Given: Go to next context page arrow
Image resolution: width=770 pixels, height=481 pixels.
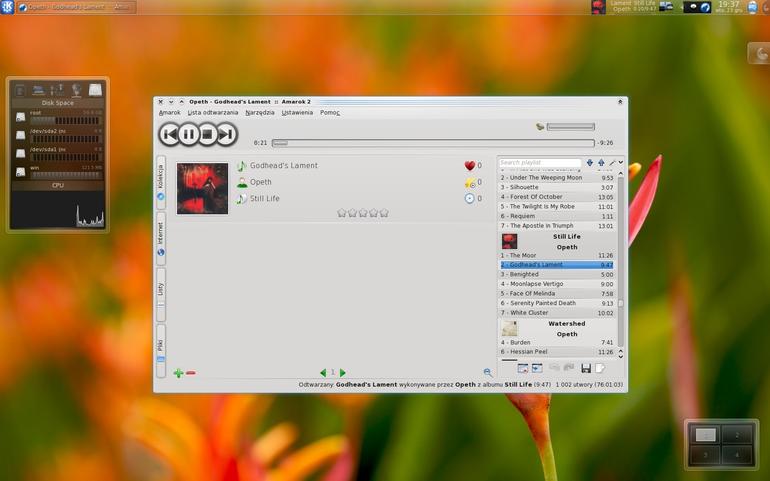Looking at the screenshot, I should pos(342,373).
